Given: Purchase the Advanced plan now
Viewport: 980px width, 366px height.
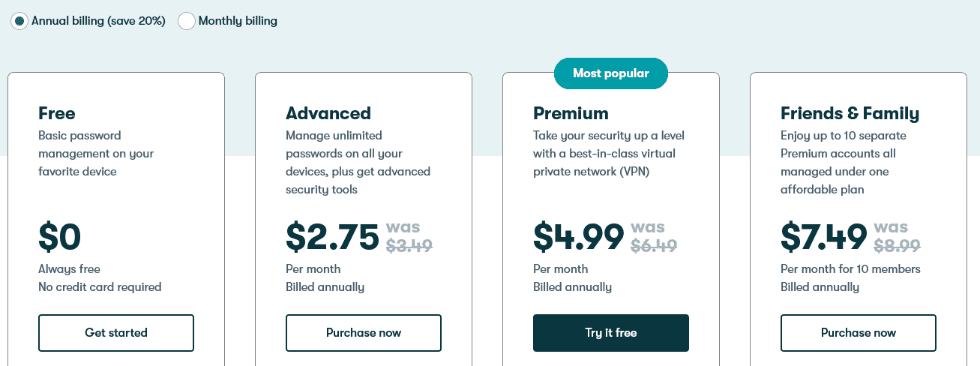Looking at the screenshot, I should pos(364,333).
